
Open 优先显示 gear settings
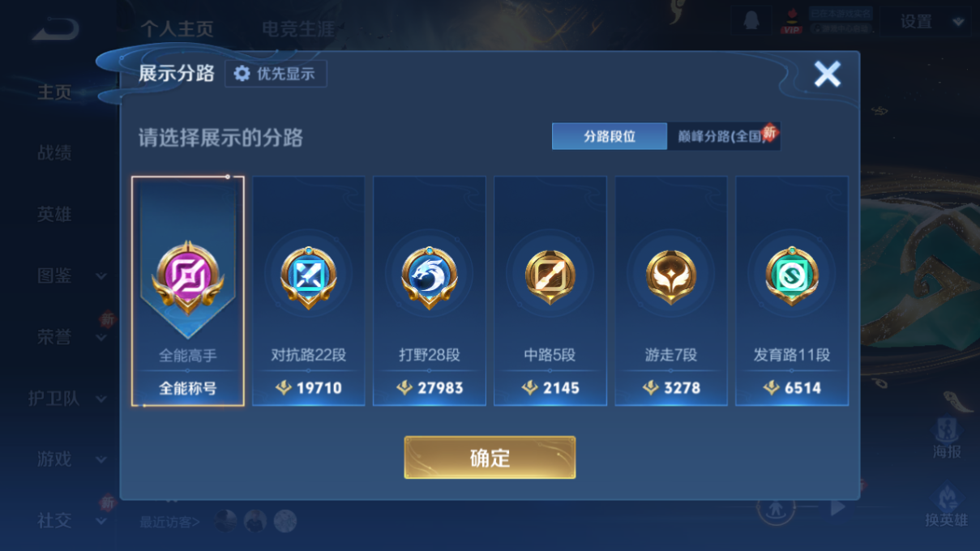coord(276,74)
